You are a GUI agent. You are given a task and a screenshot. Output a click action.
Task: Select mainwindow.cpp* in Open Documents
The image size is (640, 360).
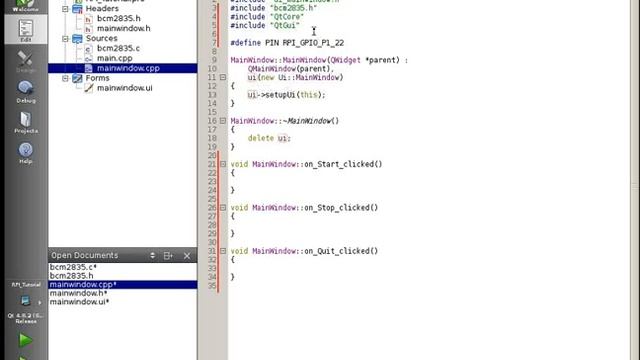tap(122, 284)
